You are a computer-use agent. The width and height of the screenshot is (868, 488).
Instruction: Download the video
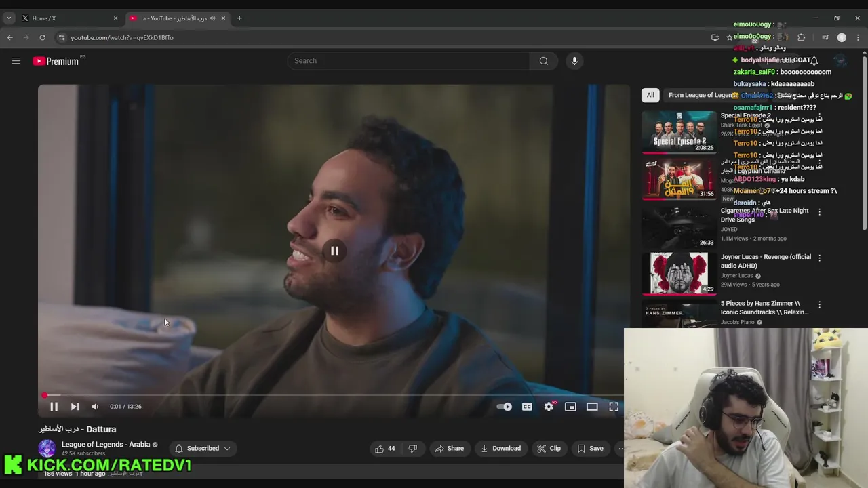point(500,448)
